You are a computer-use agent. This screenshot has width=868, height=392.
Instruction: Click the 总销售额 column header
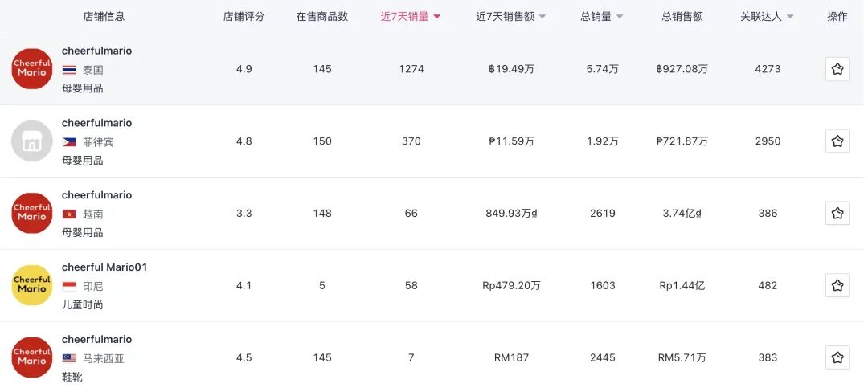pyautogui.click(x=682, y=17)
